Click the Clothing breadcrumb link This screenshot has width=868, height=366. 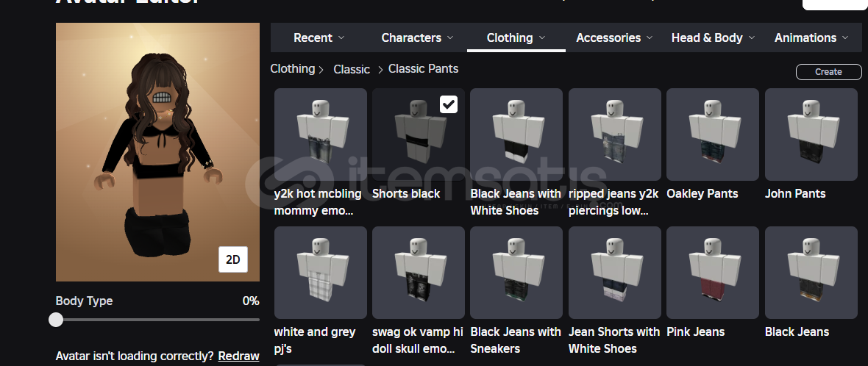point(292,68)
